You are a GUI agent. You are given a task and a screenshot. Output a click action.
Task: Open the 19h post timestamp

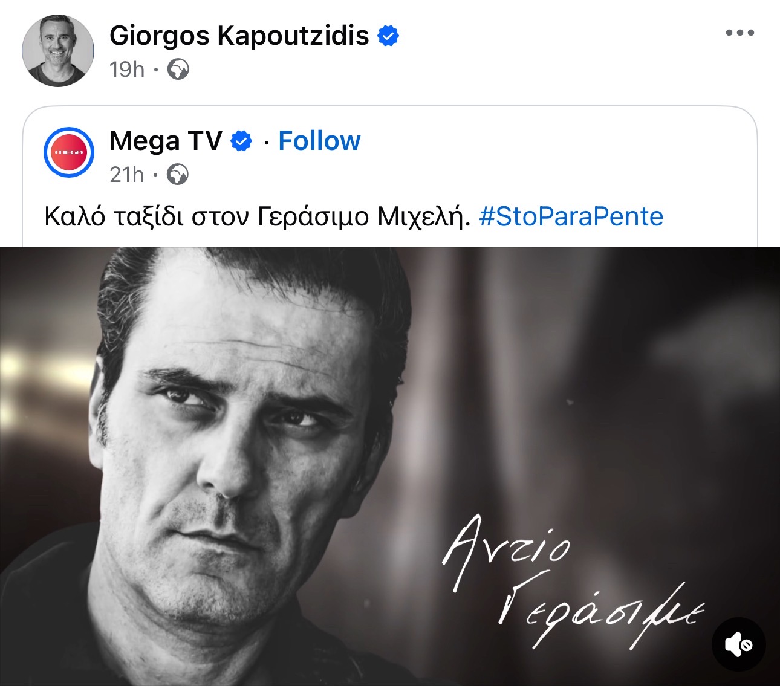coord(127,70)
